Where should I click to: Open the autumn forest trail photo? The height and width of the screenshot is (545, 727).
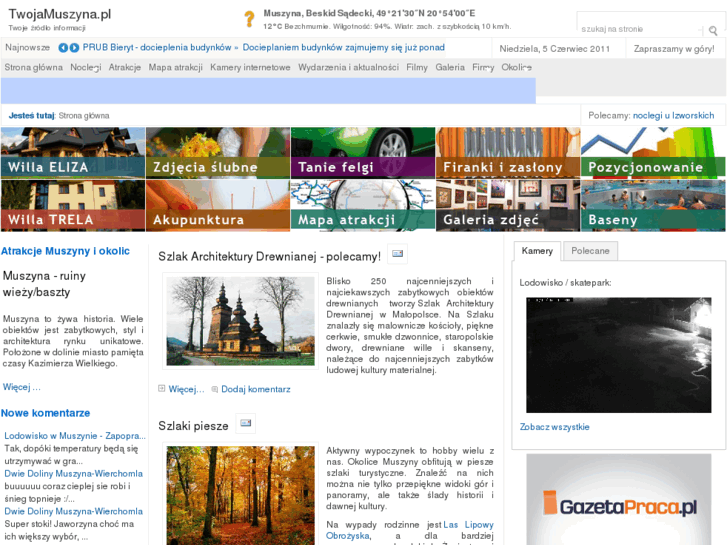click(x=240, y=495)
